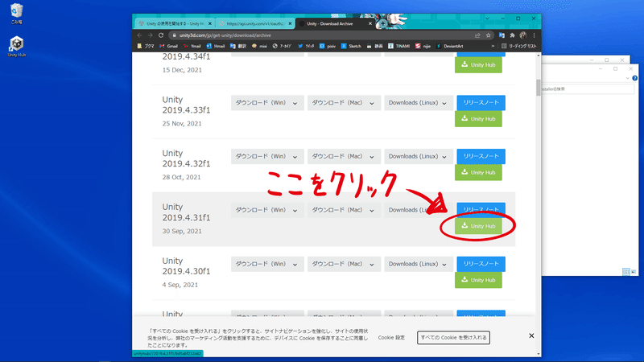Open the translate extension icon
This screenshot has width=644, height=362.
pyautogui.click(x=502, y=35)
